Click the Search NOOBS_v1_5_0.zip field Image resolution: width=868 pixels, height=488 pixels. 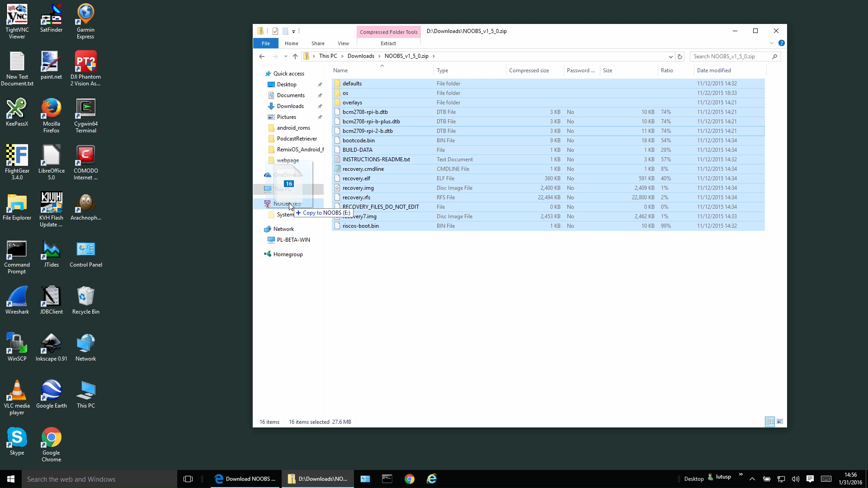click(x=730, y=56)
